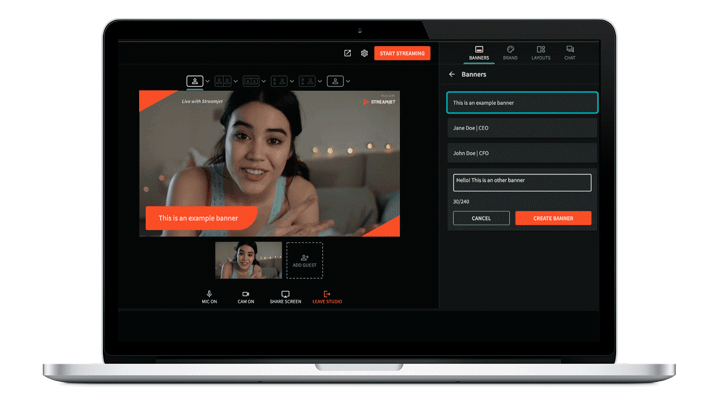Expand the chevron beside the last layout icon
The image size is (720, 405).
tap(348, 81)
